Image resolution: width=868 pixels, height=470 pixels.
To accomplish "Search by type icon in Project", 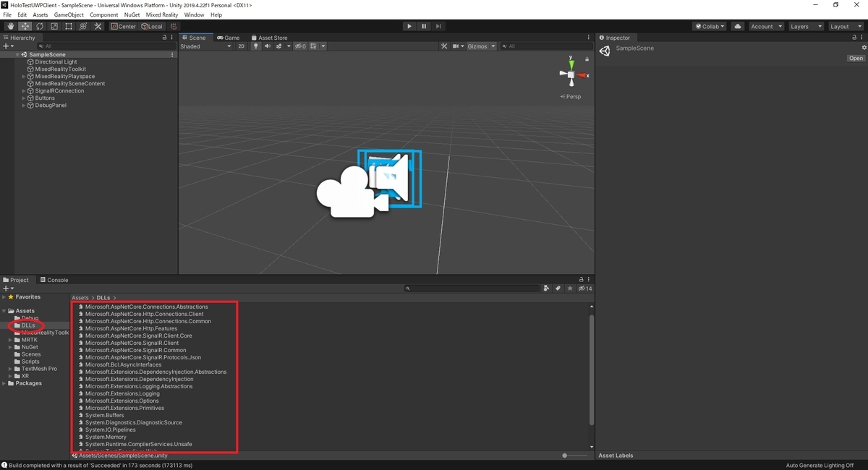I will tap(547, 289).
